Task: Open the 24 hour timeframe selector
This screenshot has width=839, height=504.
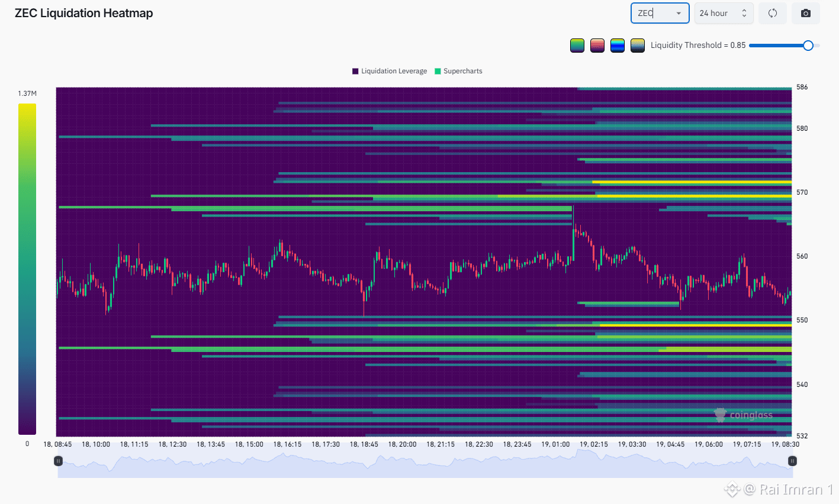Action: coord(724,13)
